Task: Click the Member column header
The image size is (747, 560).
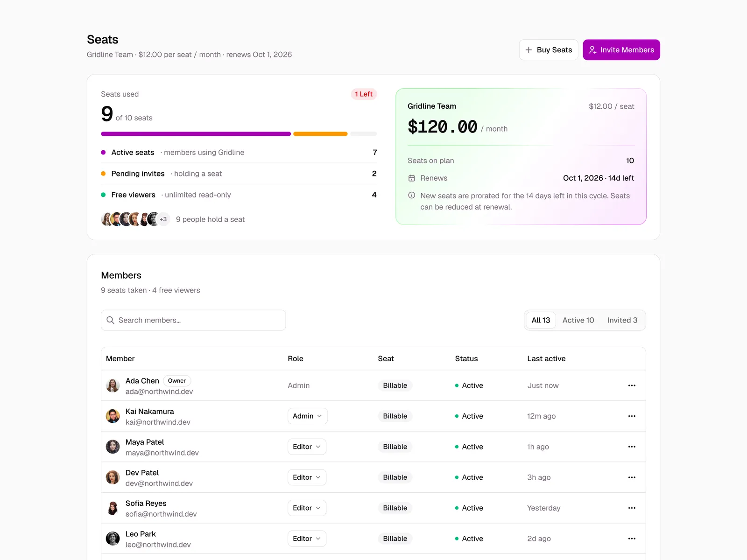Action: (x=120, y=359)
